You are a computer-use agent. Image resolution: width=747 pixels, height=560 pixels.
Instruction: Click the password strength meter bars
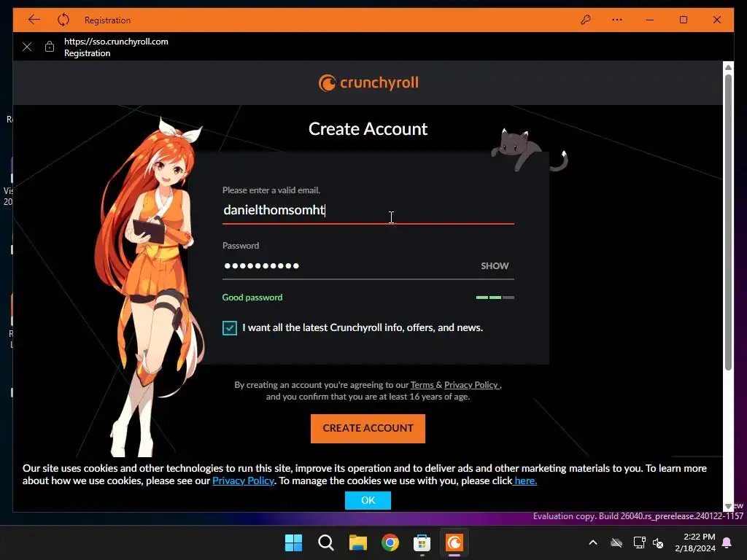pyautogui.click(x=495, y=297)
